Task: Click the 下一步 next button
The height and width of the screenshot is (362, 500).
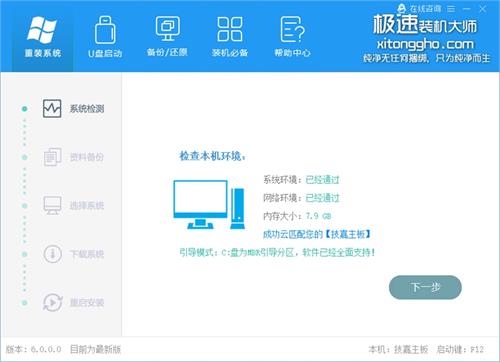Action: (425, 287)
